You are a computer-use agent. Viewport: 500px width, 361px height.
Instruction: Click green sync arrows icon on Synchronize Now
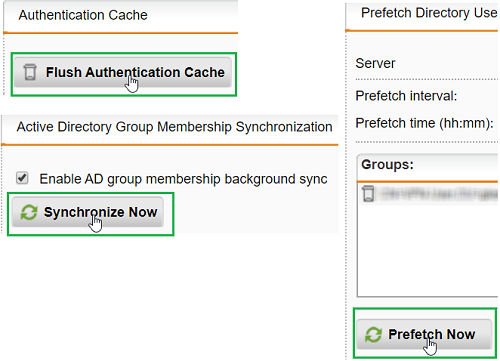[29, 212]
